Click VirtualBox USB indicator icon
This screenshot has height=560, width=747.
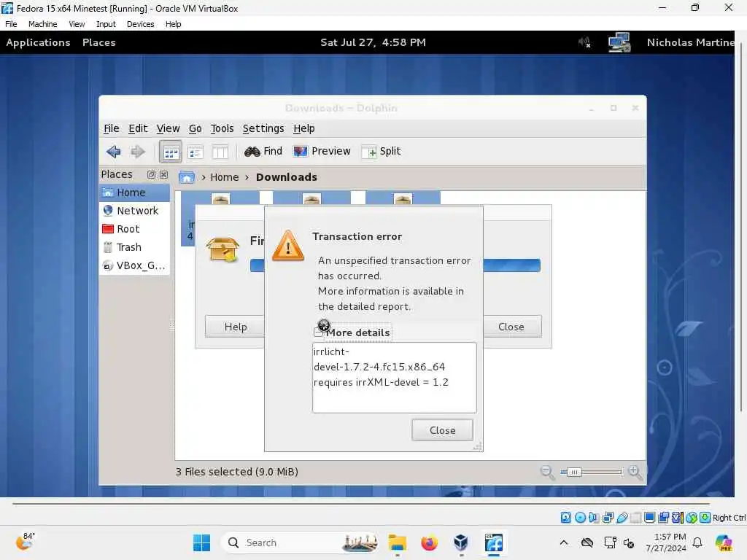coord(622,518)
